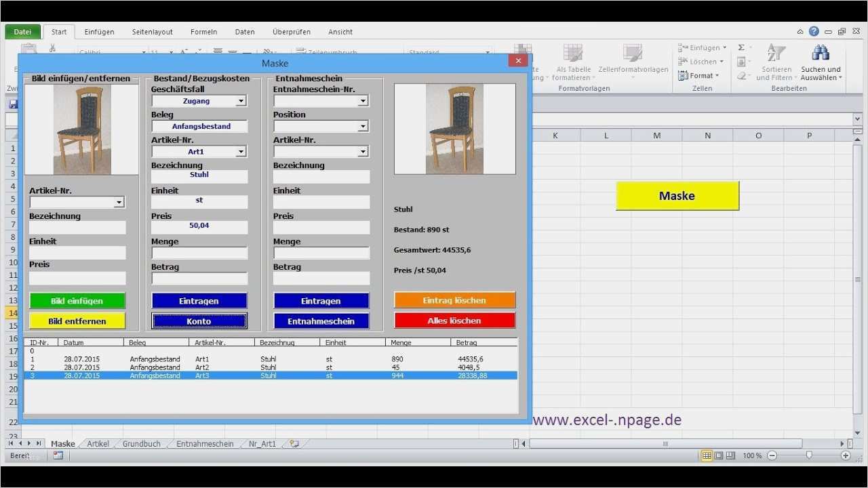
Task: Select the highlighted Art3 row in the list
Action: pos(271,375)
